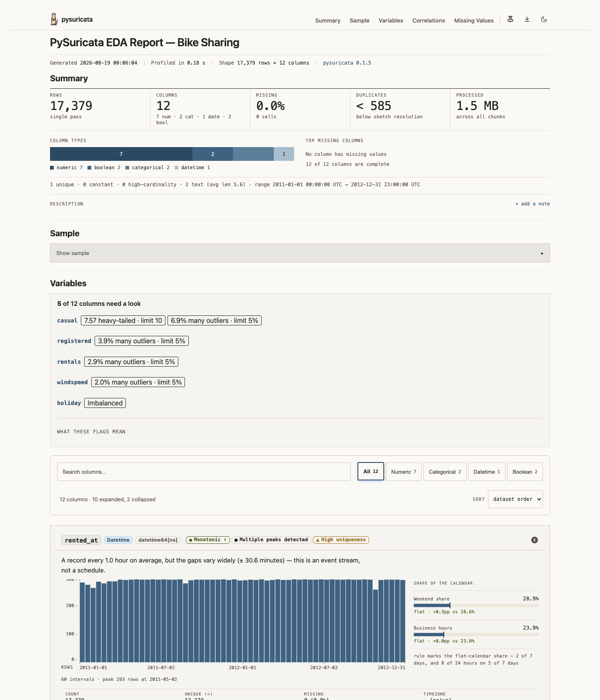Screen dimensions: 600x700
Task: Open the dataset order sort dropdown
Action: tap(515, 499)
